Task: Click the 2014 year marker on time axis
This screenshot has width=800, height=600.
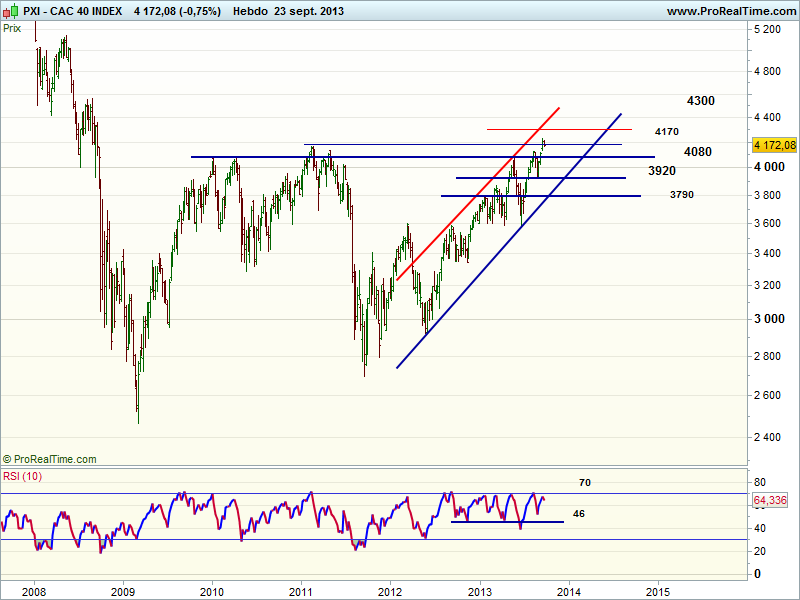Action: tap(569, 590)
